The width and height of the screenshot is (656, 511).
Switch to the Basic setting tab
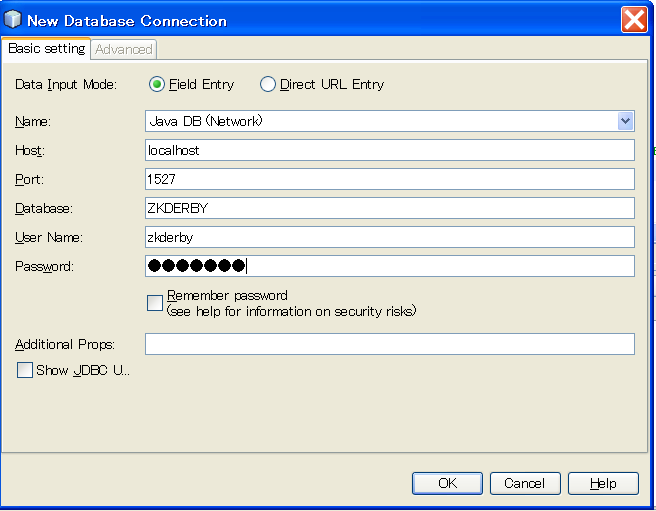coord(46,49)
